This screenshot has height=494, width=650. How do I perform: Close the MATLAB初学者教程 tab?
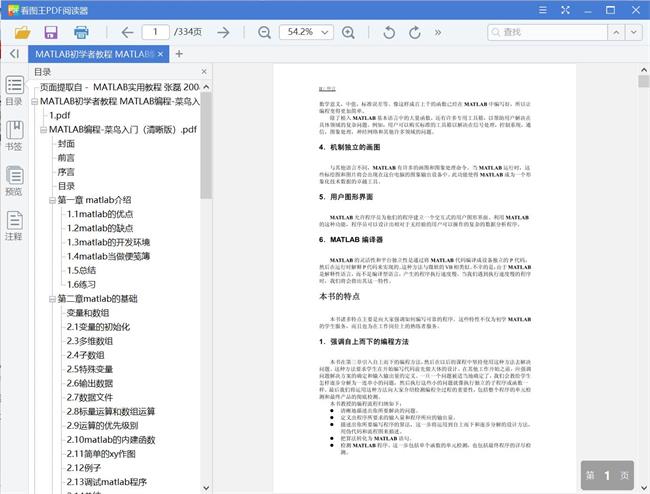coord(160,54)
